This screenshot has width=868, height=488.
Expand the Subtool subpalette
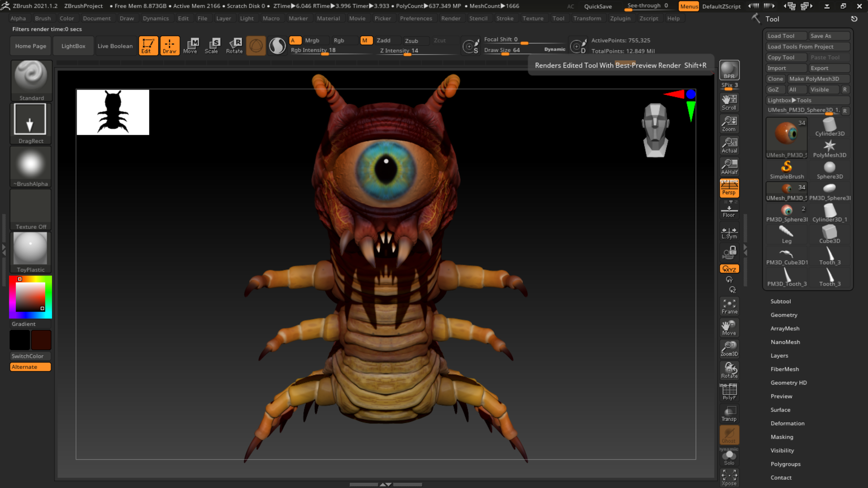780,301
